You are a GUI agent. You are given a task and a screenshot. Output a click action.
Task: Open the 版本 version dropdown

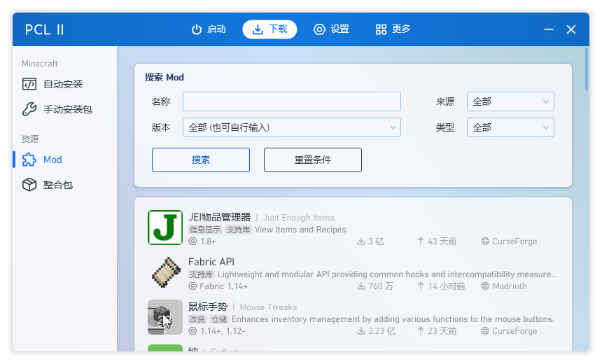291,127
